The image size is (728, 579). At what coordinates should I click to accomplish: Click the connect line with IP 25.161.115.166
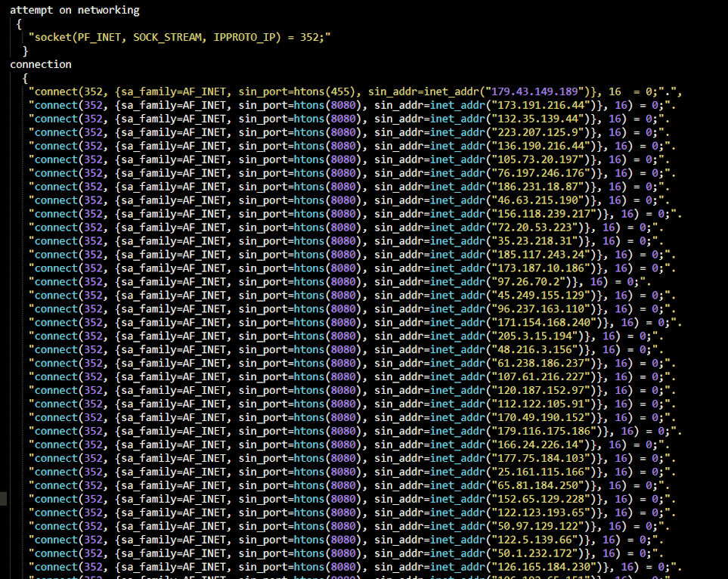pos(352,472)
